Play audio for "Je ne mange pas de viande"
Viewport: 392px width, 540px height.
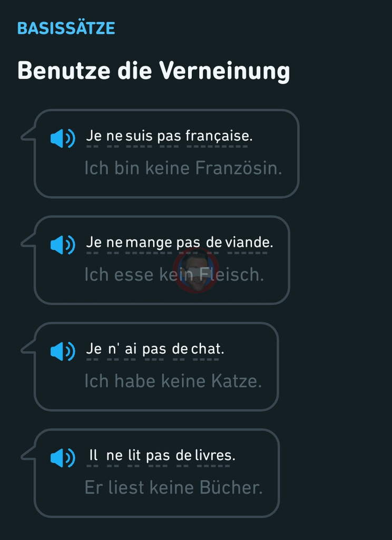tap(63, 245)
